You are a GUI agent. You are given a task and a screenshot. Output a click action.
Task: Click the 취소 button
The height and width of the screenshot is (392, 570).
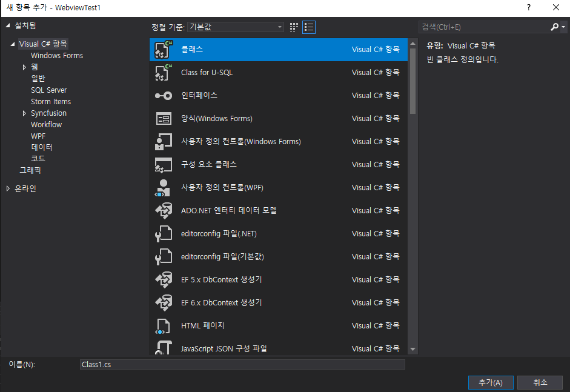coord(540,382)
